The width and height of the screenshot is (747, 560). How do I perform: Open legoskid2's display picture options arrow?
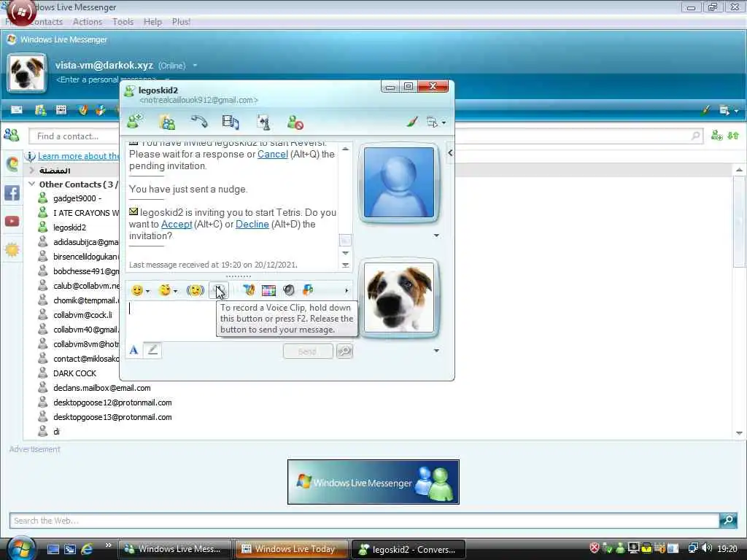(436, 236)
